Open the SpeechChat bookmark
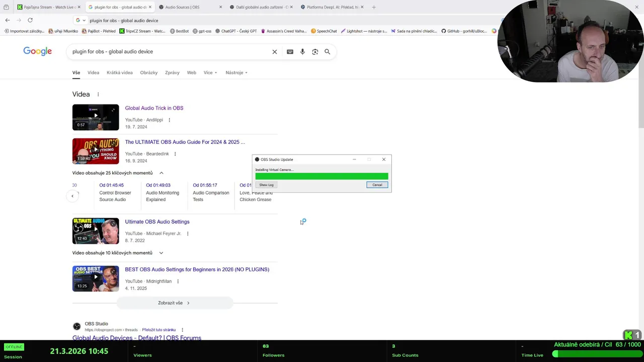 pos(324,31)
